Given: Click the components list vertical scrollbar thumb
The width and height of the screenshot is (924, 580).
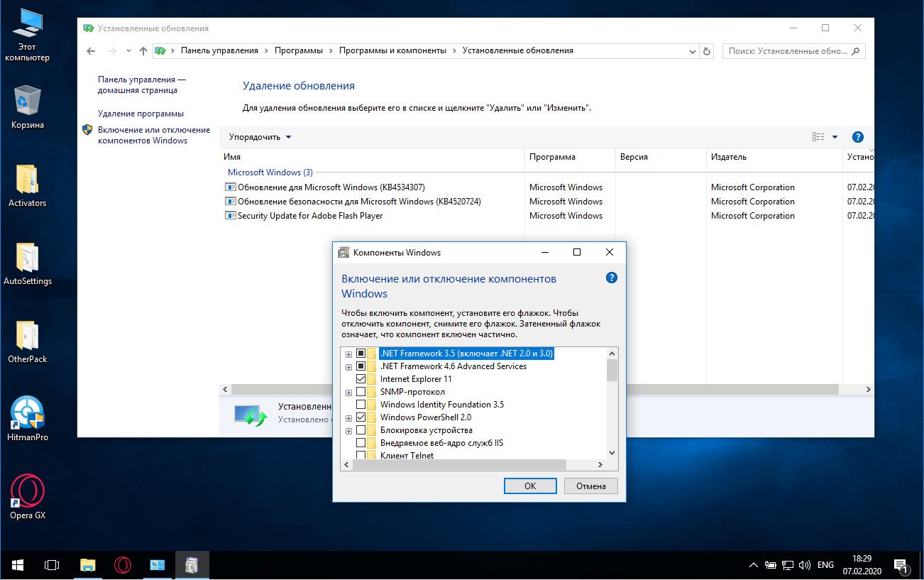Looking at the screenshot, I should 612,371.
